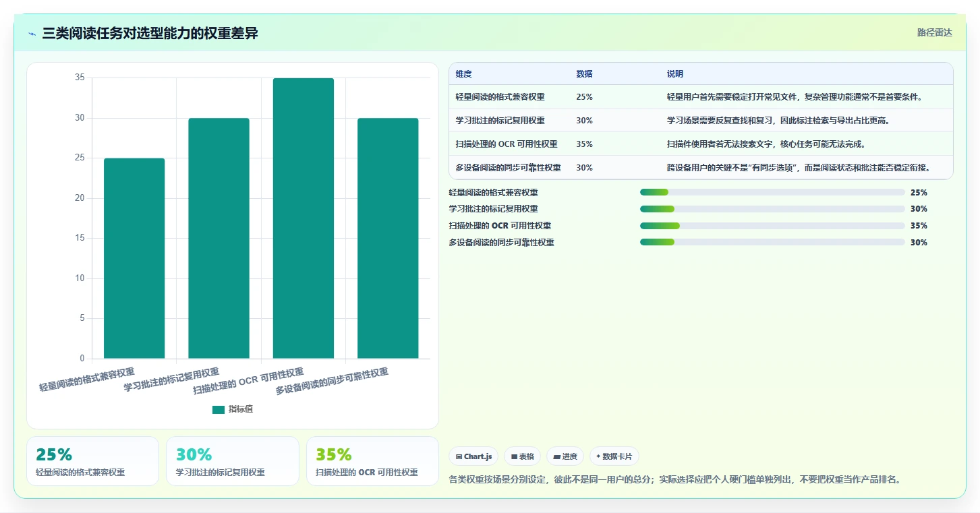The image size is (980, 513).
Task: Click the 轻量阅读的格式兼容权重 progress bar
Action: point(772,192)
